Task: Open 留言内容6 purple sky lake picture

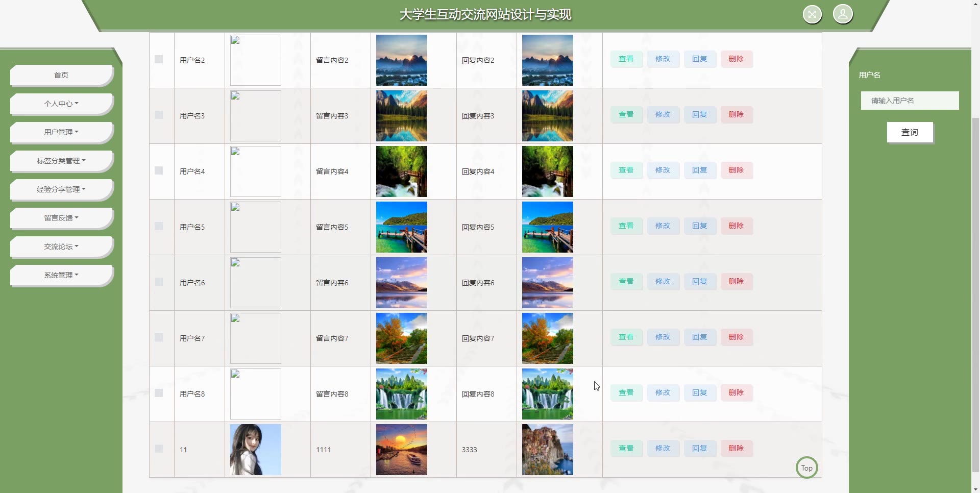Action: click(x=402, y=283)
